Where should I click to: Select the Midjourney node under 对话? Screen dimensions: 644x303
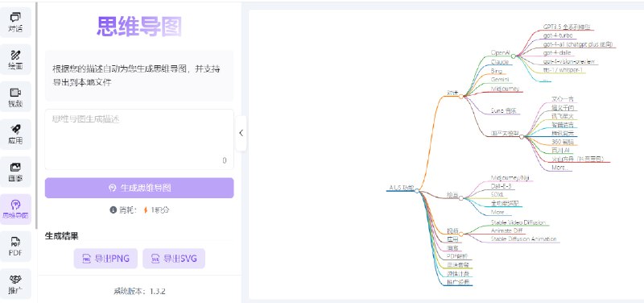coord(506,89)
